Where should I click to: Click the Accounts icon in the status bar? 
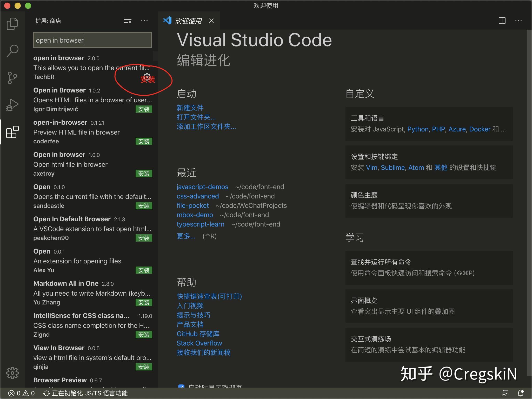point(506,393)
